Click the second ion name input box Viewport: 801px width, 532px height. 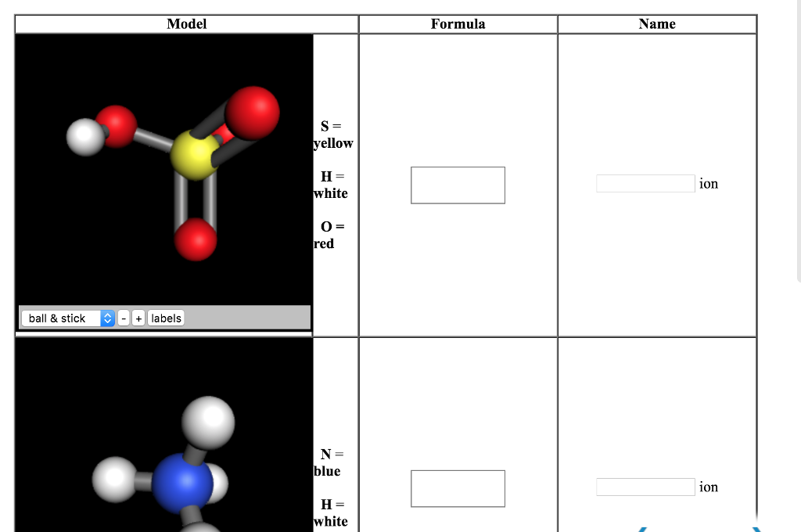pos(645,487)
